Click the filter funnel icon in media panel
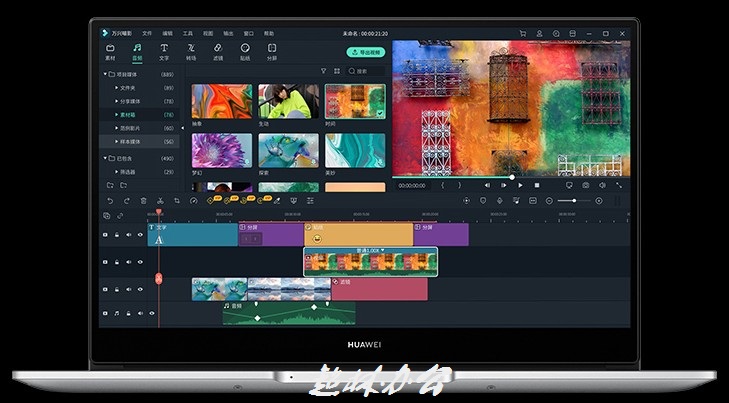Viewport: 729px width, 403px height. click(324, 71)
